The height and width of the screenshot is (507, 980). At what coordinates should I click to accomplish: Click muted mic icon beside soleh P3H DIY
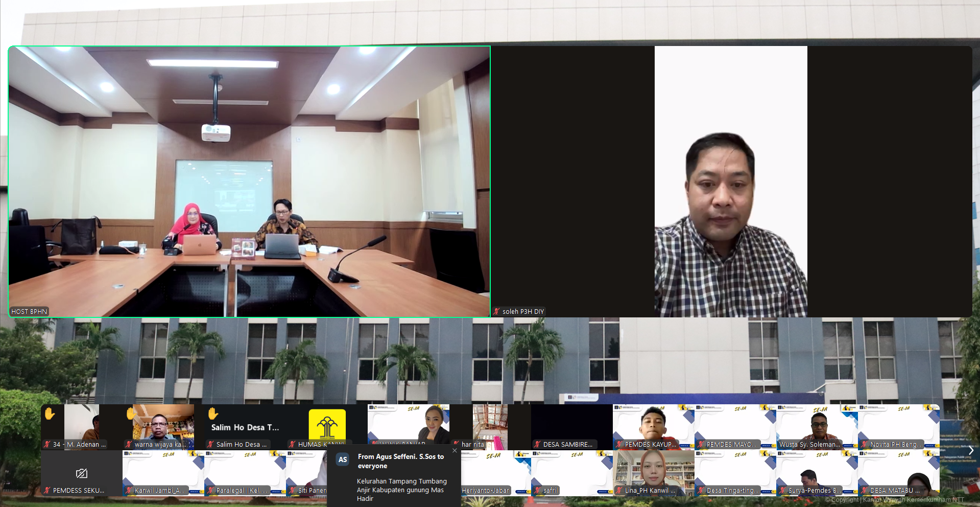pyautogui.click(x=496, y=311)
